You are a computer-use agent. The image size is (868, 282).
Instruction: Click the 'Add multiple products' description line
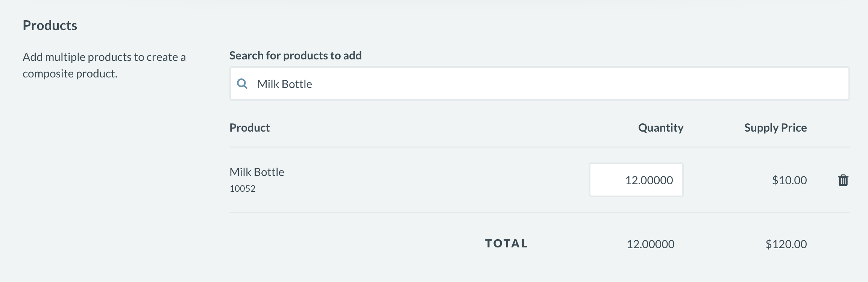pyautogui.click(x=104, y=57)
